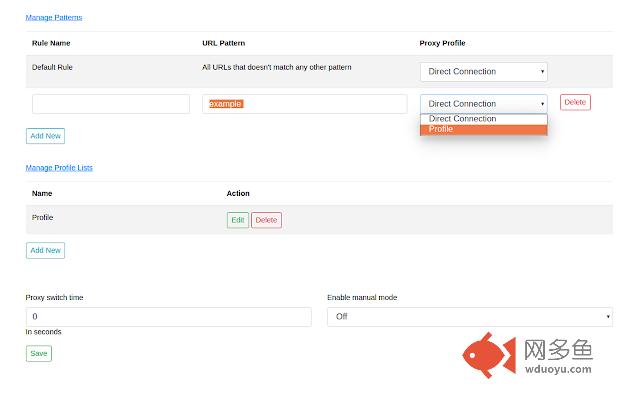Delete the rule with the 'example' pattern
Image resolution: width=640 pixels, height=400 pixels.
[x=575, y=102]
